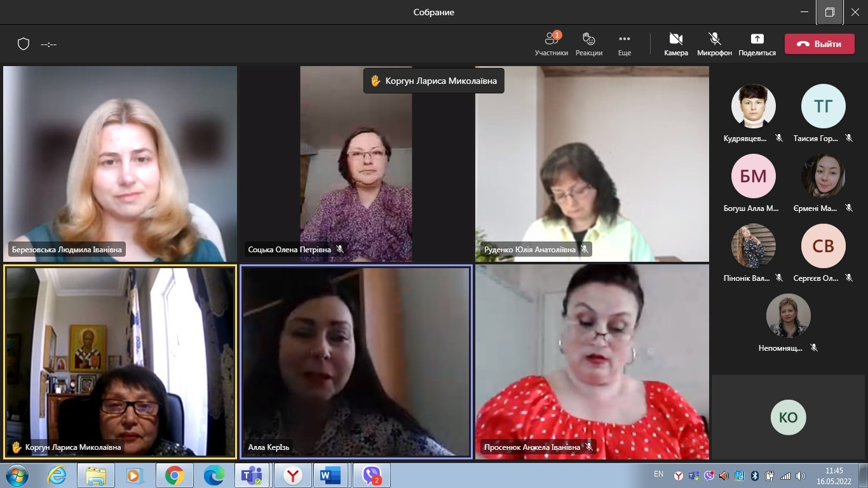Click the EN language indicator

point(658,474)
